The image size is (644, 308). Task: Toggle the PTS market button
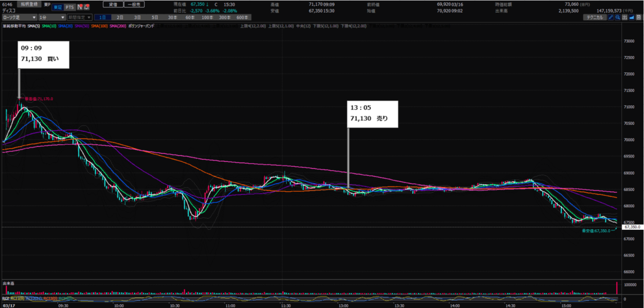(70, 7)
